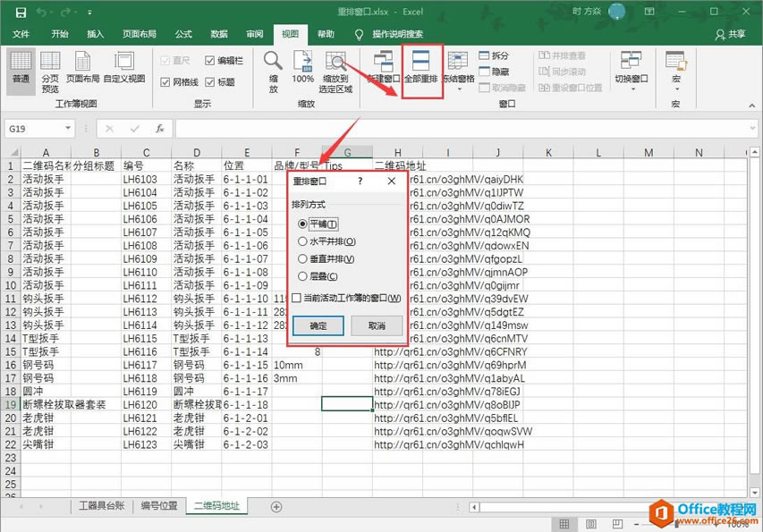The width and height of the screenshot is (763, 532).
Task: Switch to the 开始 ribbon tab
Action: pyautogui.click(x=62, y=34)
